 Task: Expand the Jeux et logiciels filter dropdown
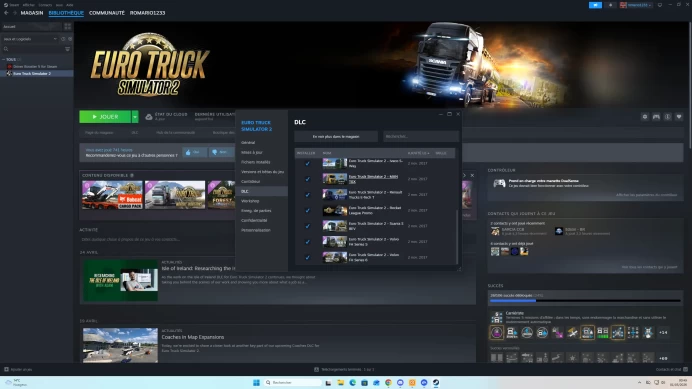[30, 39]
